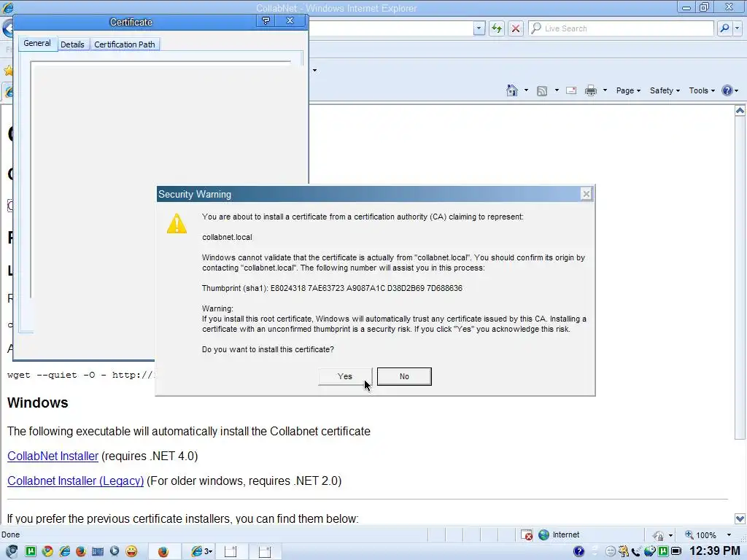Click the page scrollbar down arrow

pos(740,518)
